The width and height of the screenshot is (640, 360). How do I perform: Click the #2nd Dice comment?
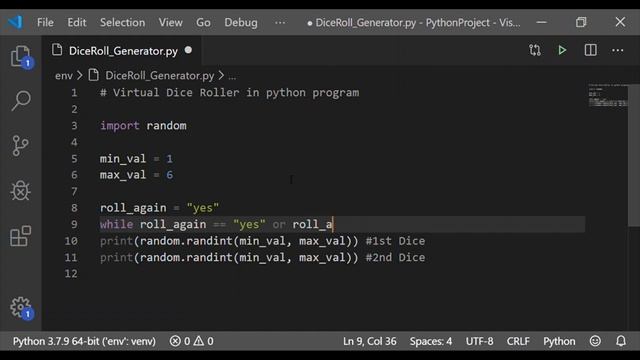click(x=395, y=258)
